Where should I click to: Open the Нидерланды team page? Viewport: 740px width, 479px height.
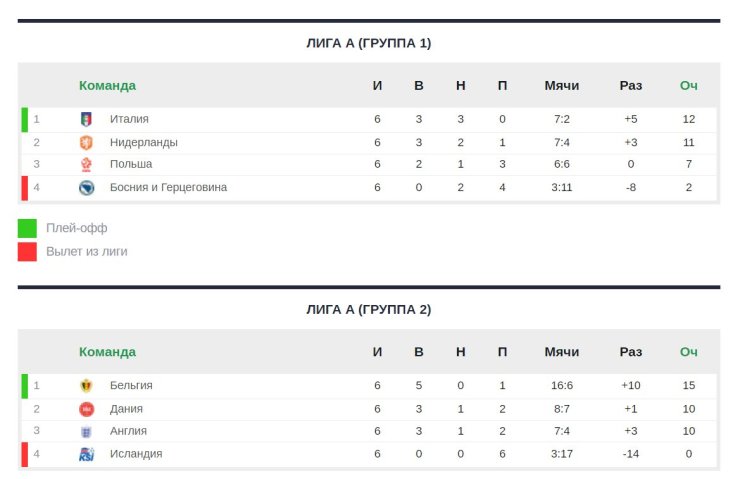point(144,142)
